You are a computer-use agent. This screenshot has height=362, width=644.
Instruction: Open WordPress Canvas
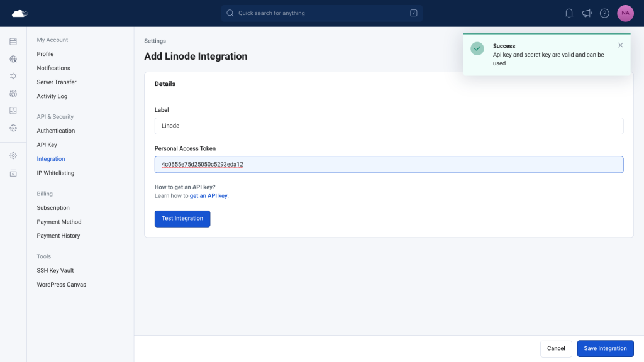pos(61,285)
